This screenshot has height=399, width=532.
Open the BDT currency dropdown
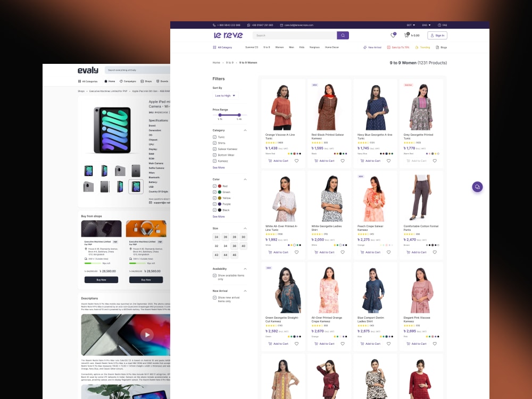[411, 25]
